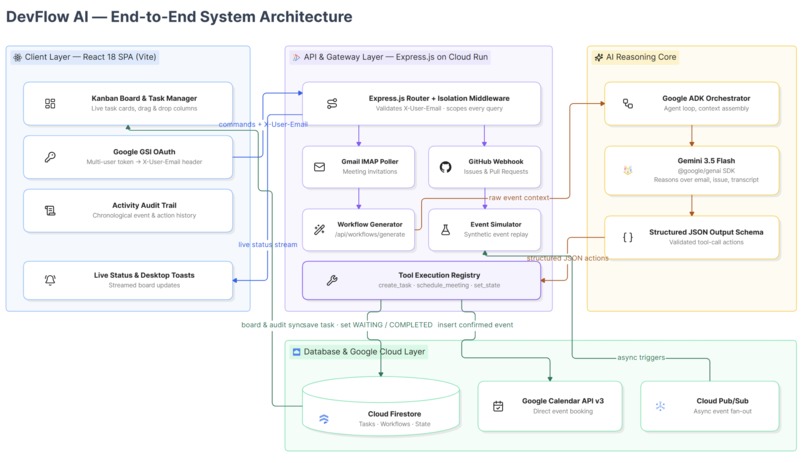
Task: Click the 'board & audit sync' edge label
Action: pyautogui.click(x=272, y=325)
